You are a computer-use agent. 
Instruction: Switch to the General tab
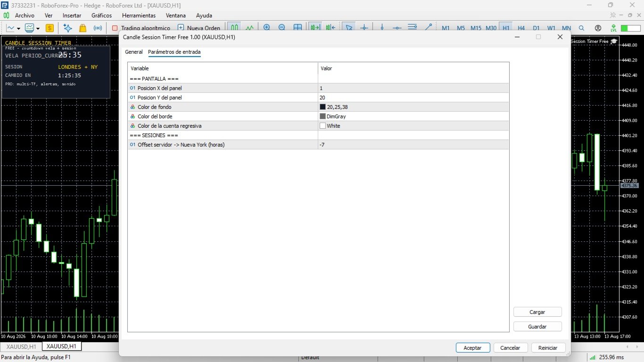point(134,52)
